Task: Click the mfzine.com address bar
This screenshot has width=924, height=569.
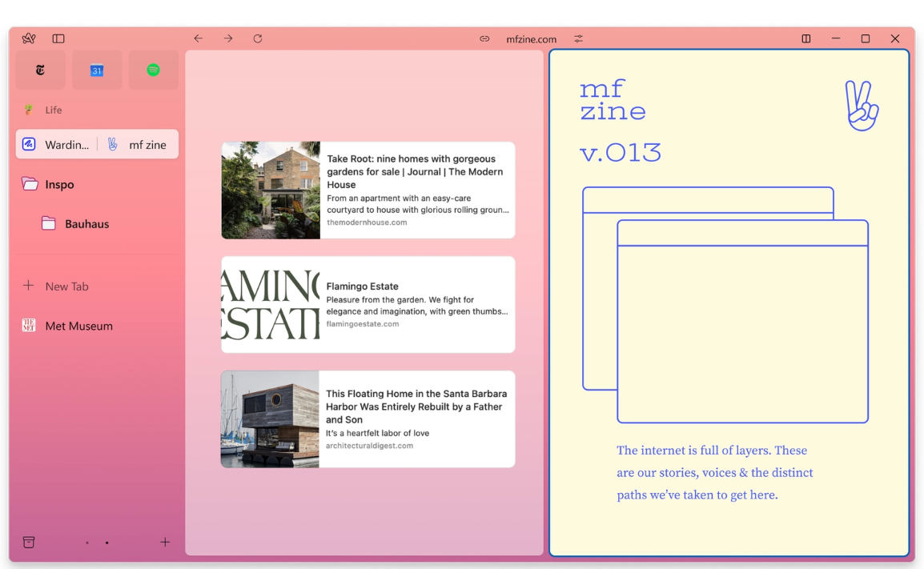Action: (531, 39)
